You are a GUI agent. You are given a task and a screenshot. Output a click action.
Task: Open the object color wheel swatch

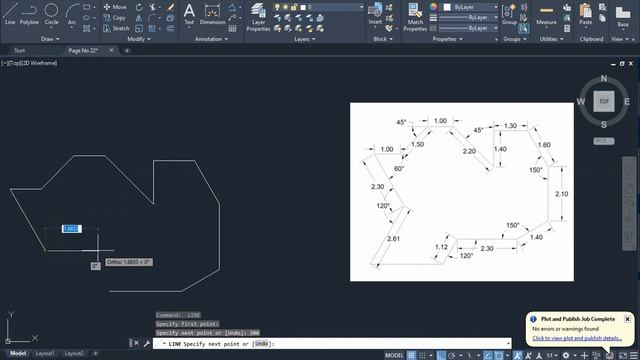tap(433, 7)
